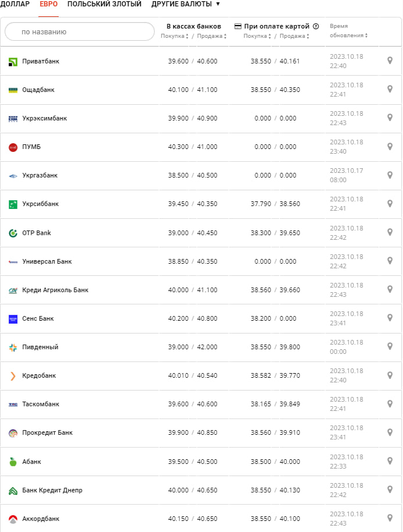Sort by Покупка under В кассах банков
The image size is (403, 532).
click(x=174, y=36)
